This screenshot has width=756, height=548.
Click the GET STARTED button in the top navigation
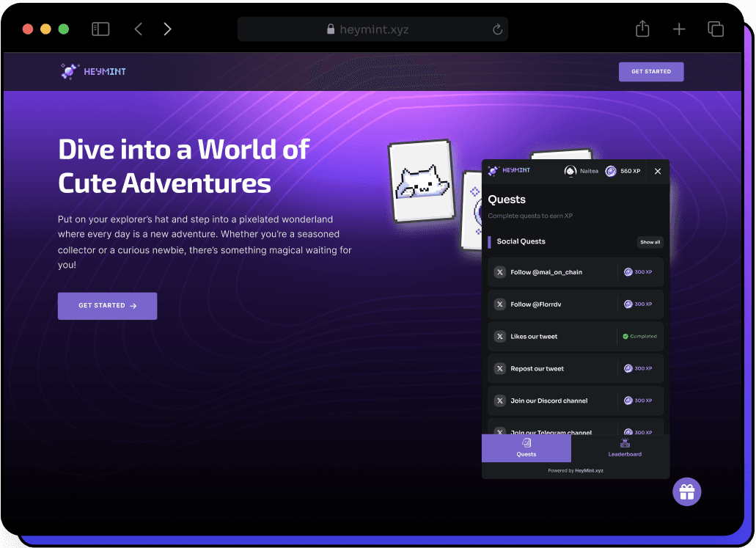650,71
